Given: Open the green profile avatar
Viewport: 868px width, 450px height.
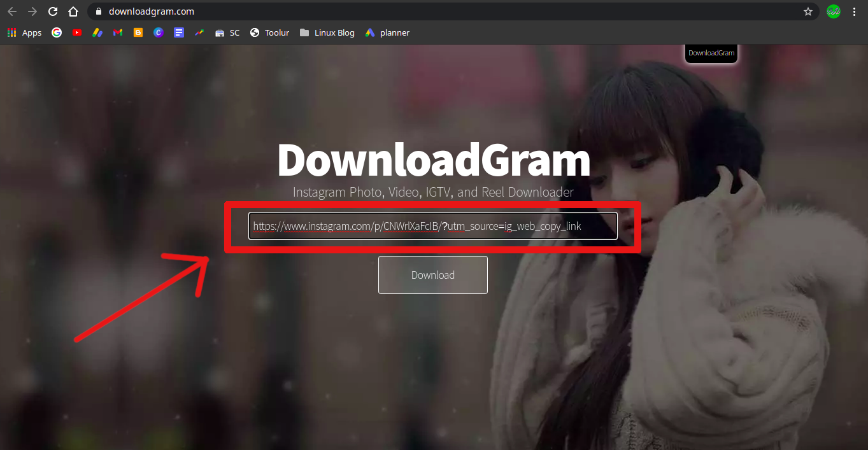Looking at the screenshot, I should click(834, 11).
